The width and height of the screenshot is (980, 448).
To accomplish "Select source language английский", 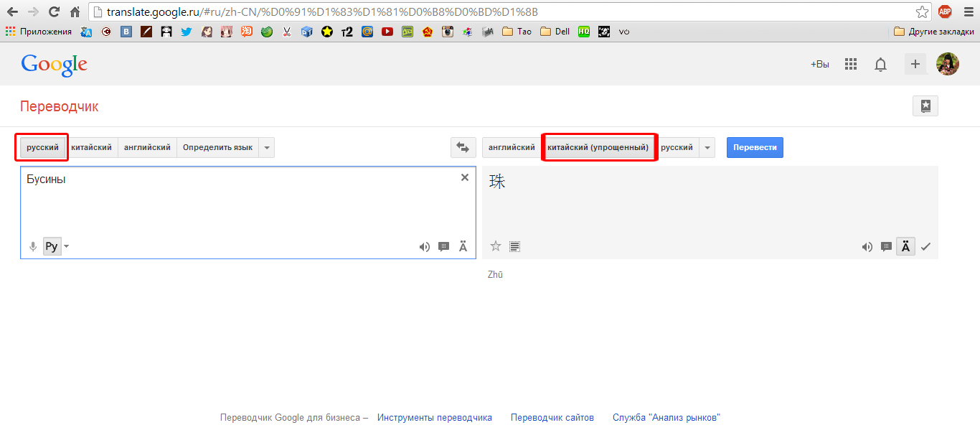I will 147,147.
